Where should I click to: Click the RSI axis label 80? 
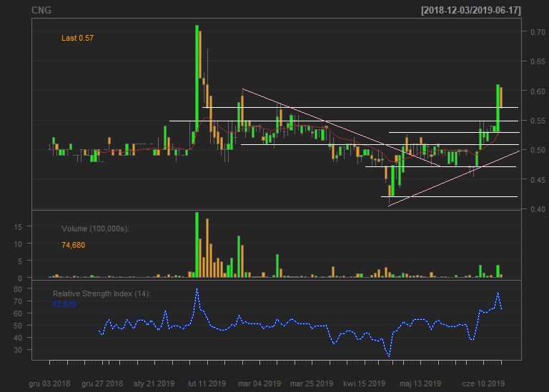tap(18, 289)
